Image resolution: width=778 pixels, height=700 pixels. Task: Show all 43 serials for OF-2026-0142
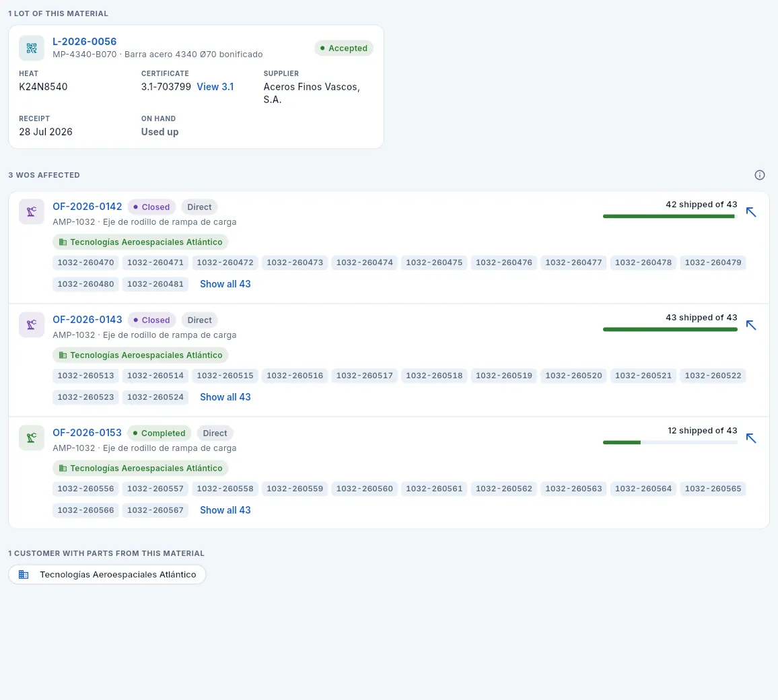(225, 284)
